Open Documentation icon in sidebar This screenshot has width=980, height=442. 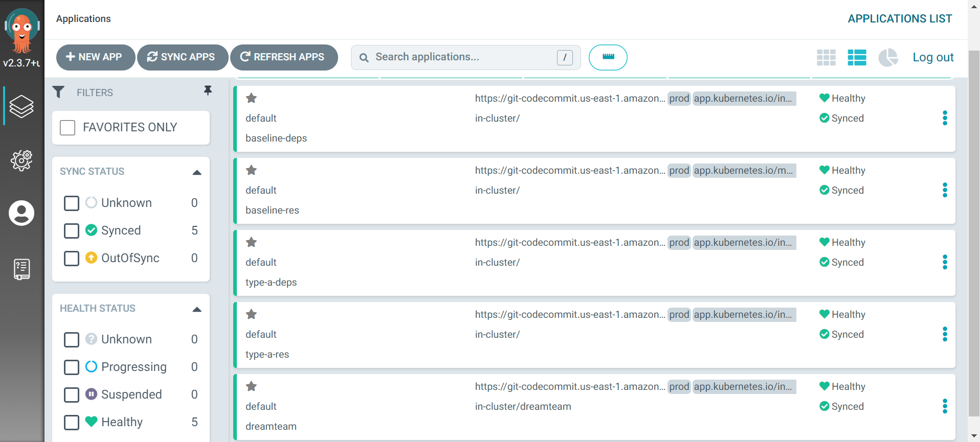click(x=21, y=269)
